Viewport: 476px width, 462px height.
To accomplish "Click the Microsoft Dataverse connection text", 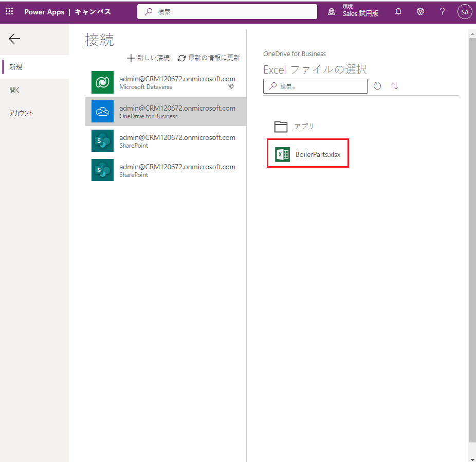I will 145,87.
